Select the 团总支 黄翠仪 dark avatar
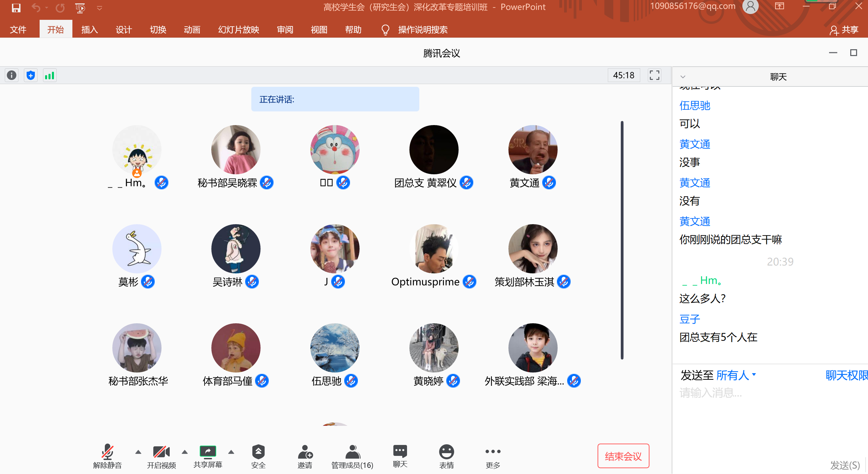The image size is (868, 474). click(434, 150)
